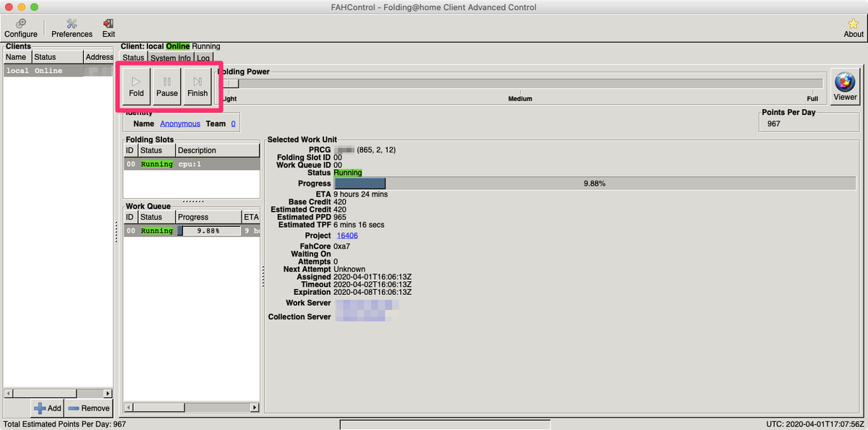
Task: Click the Progress column header in Work Queue
Action: tap(208, 217)
